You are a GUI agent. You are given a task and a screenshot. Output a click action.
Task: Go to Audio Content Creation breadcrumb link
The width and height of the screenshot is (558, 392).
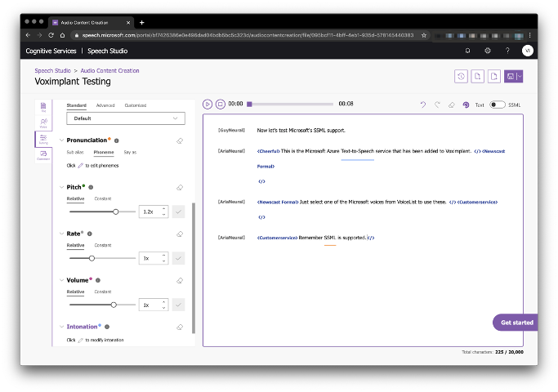click(109, 71)
